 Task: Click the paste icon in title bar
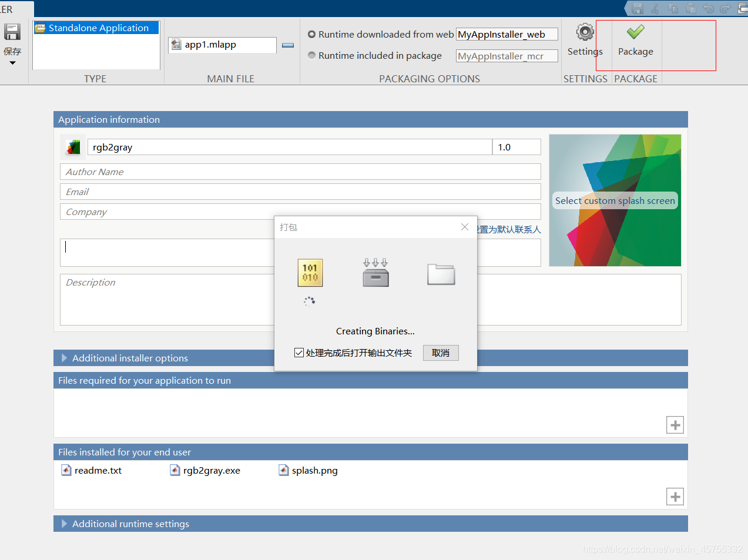coord(691,9)
